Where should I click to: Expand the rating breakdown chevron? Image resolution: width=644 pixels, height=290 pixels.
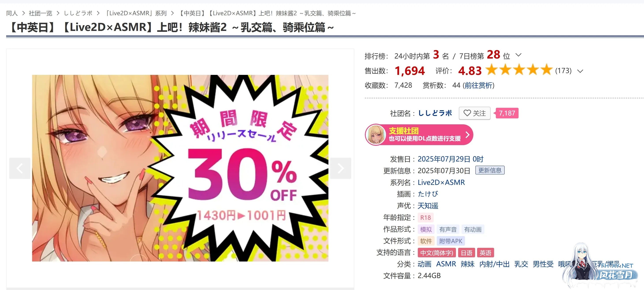(x=580, y=71)
